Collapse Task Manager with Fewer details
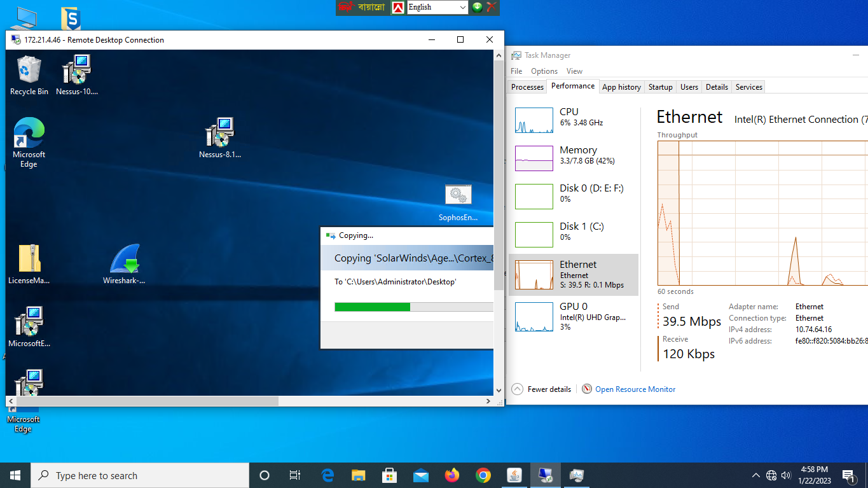 pyautogui.click(x=541, y=389)
